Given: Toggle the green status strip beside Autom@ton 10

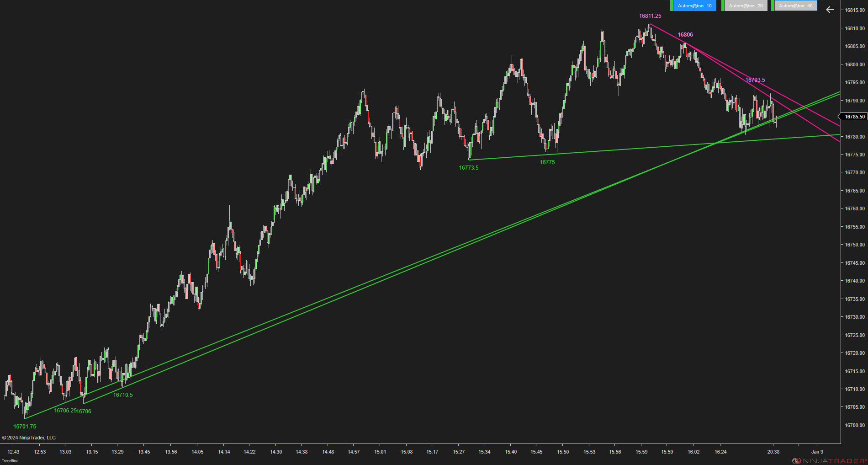Looking at the screenshot, I should click(672, 5).
